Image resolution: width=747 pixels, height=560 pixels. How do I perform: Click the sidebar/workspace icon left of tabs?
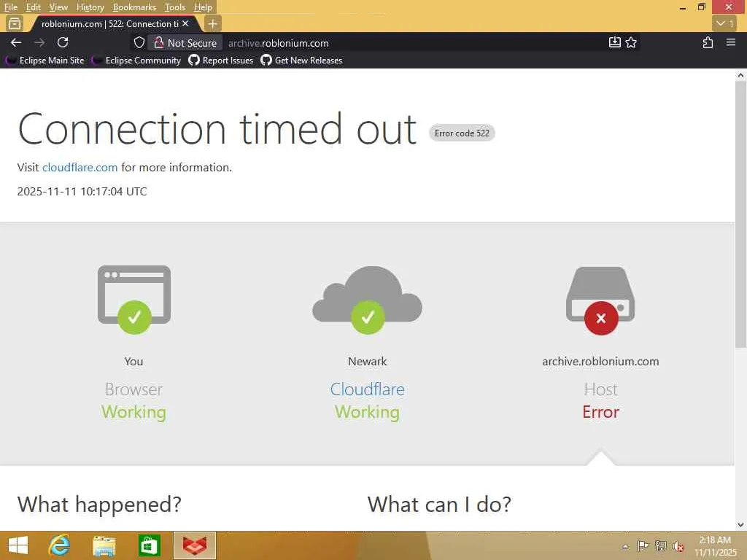(x=15, y=23)
